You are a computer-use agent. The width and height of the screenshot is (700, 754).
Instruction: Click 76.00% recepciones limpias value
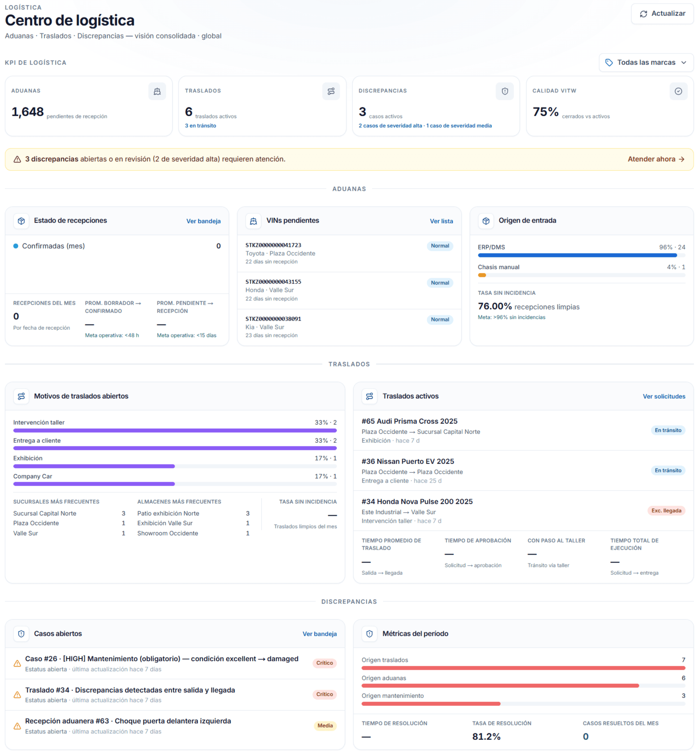click(495, 306)
